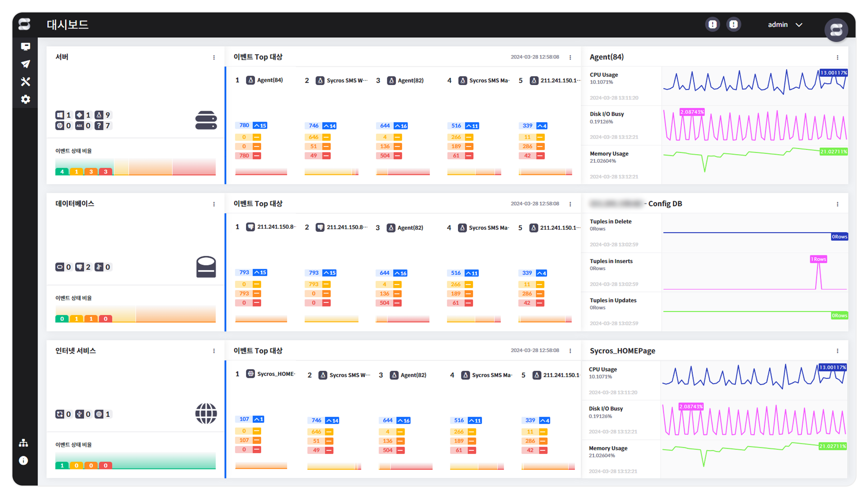The height and width of the screenshot is (498, 868).
Task: Click the blue 780 count under Agent(84)
Action: pos(244,125)
